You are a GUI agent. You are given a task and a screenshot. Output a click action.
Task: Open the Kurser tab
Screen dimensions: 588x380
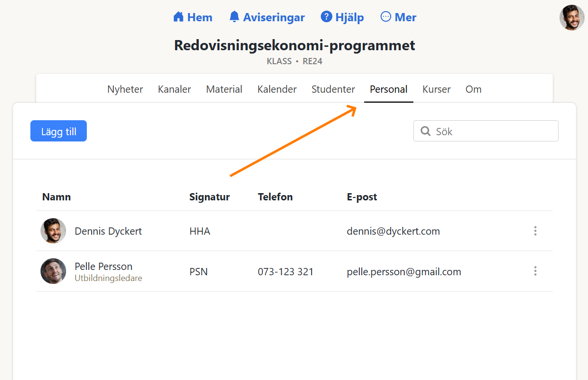click(436, 89)
